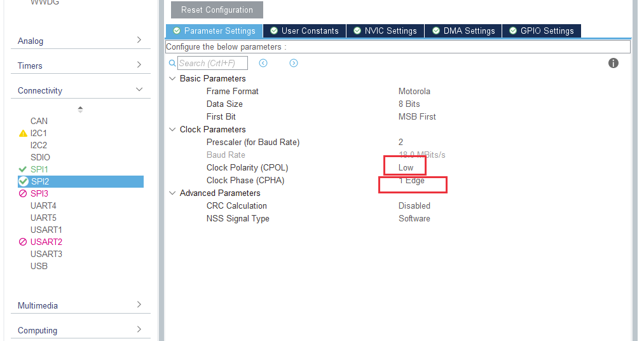Viewport: 644px width, 341px height.
Task: Switch to the DMA Settings tab
Action: 463,31
